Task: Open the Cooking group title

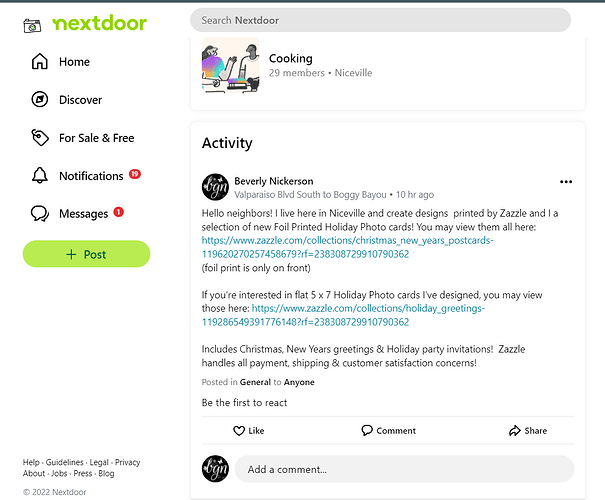Action: coord(291,58)
